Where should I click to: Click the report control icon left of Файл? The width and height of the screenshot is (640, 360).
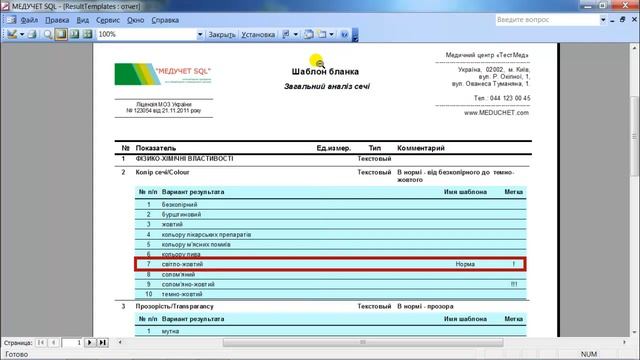pos(11,20)
